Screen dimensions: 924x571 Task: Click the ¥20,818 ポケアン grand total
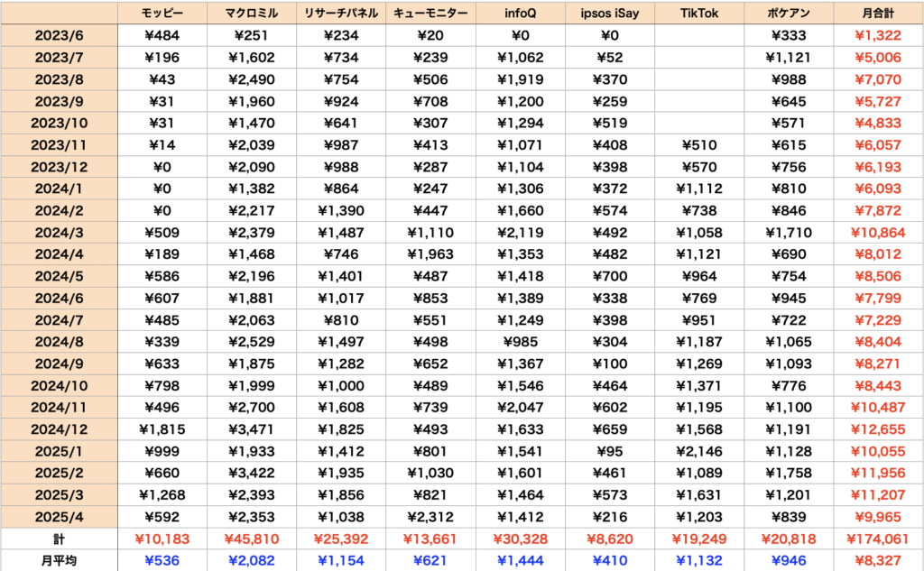[x=789, y=539]
